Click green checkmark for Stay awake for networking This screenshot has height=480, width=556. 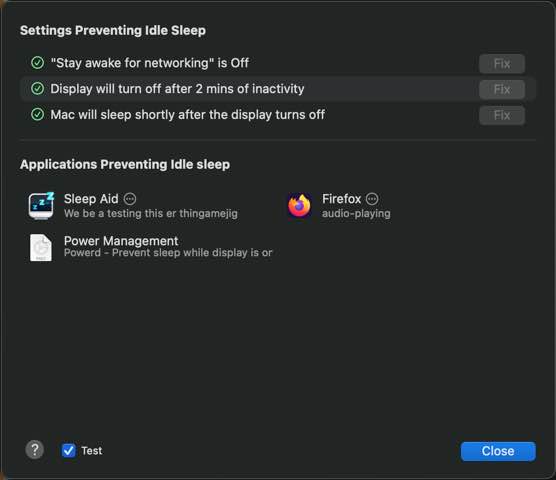pyautogui.click(x=38, y=63)
